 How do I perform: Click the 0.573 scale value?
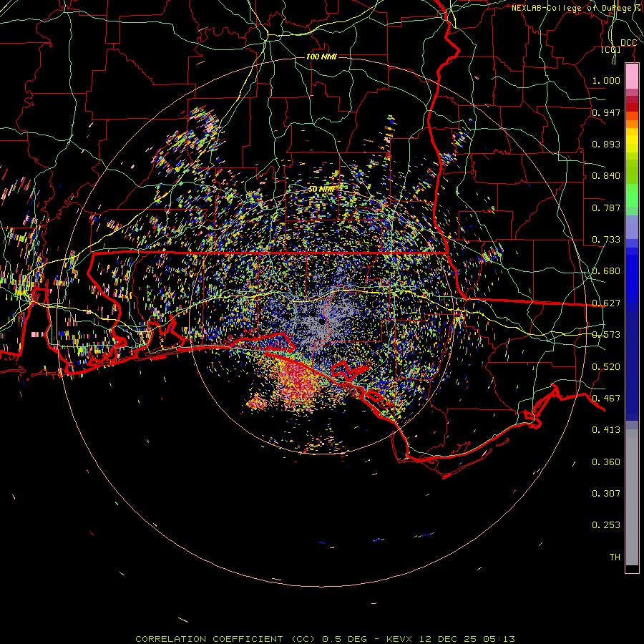click(606, 335)
